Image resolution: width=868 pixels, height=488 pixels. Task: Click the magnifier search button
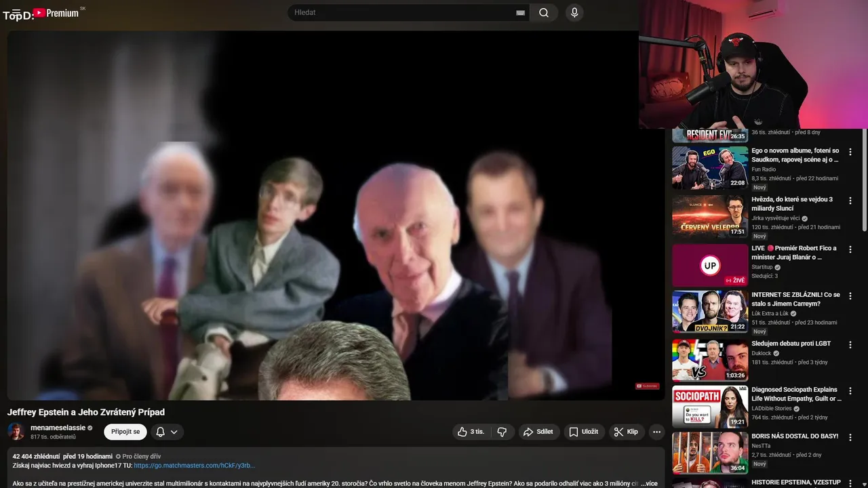point(544,13)
